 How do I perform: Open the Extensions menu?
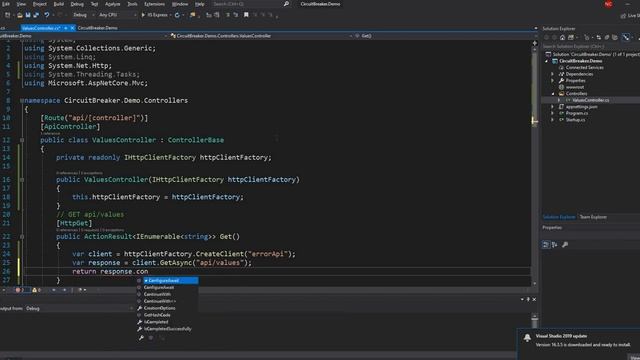(x=154, y=4)
